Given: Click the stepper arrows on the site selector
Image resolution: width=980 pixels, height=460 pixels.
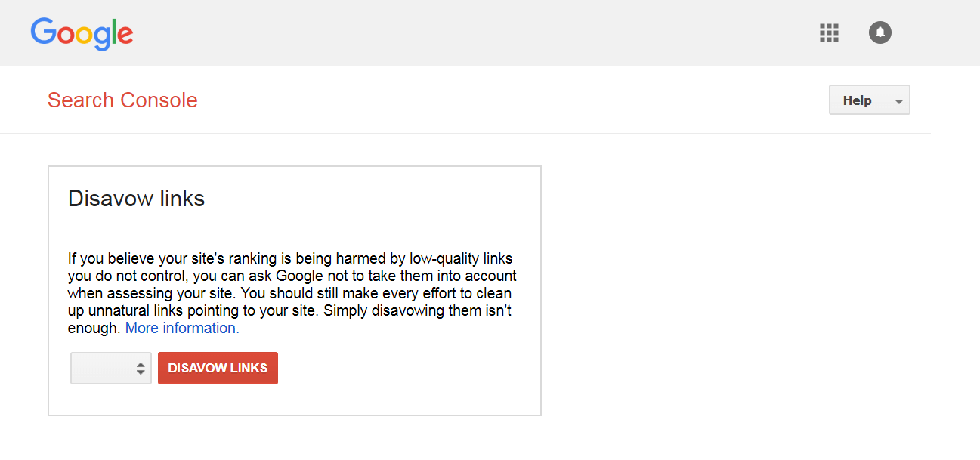Looking at the screenshot, I should tap(141, 368).
